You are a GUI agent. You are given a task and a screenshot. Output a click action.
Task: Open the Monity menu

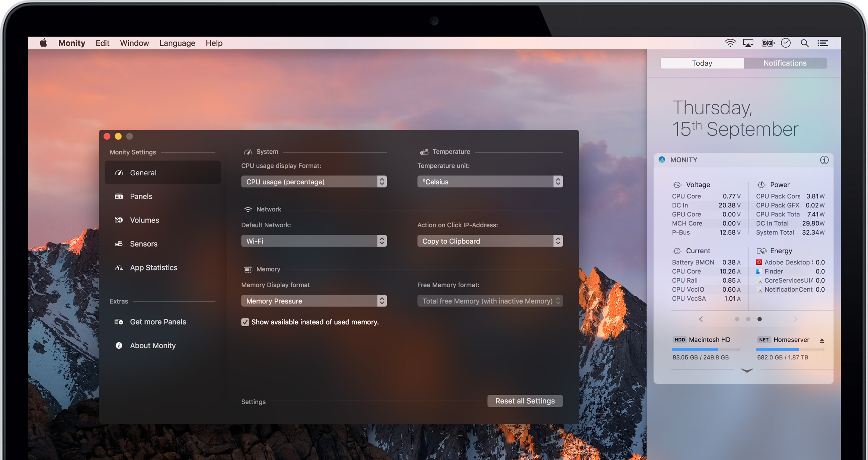tap(72, 43)
